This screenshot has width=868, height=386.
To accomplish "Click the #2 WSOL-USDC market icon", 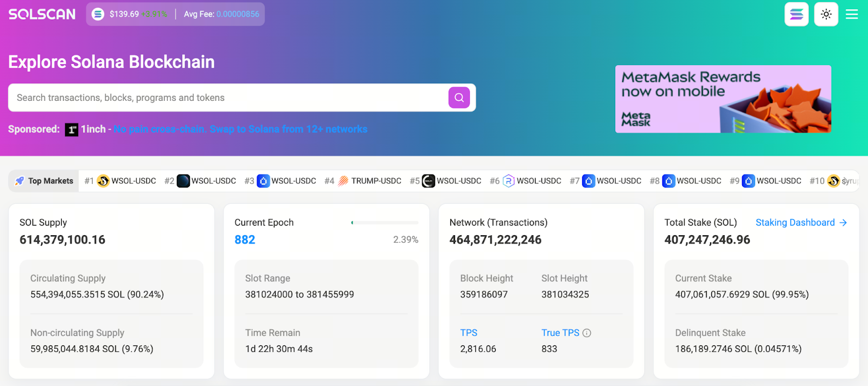I will (x=183, y=181).
